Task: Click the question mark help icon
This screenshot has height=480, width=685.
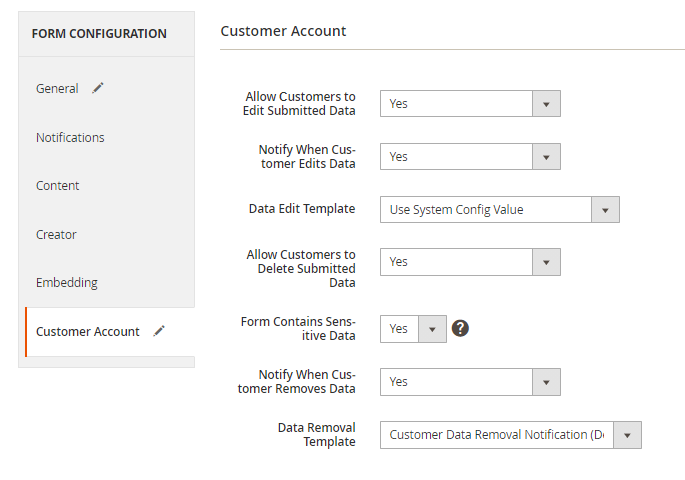Action: pos(460,329)
